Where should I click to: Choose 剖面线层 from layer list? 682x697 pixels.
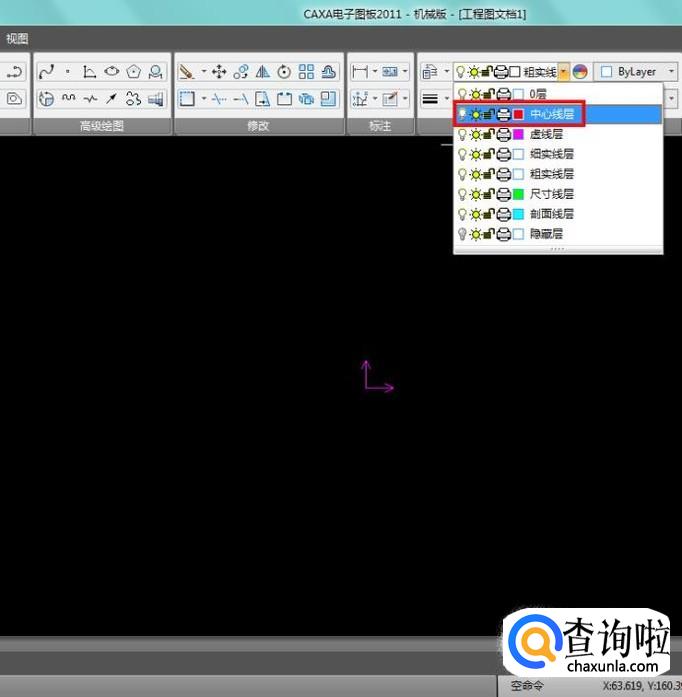[x=558, y=214]
